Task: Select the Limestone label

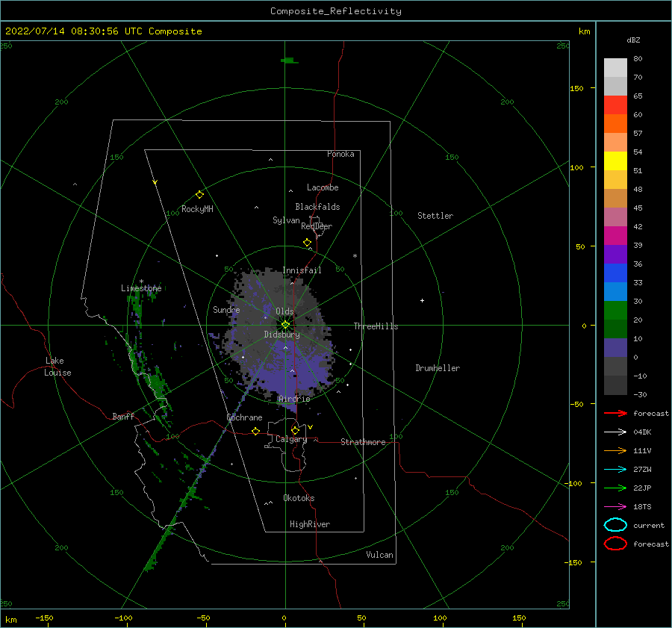Action: coord(141,288)
